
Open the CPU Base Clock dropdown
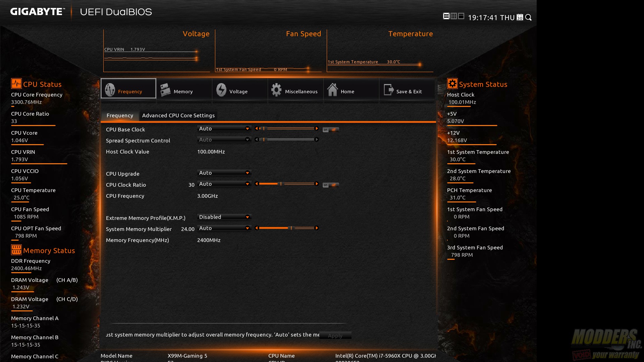tap(224, 128)
